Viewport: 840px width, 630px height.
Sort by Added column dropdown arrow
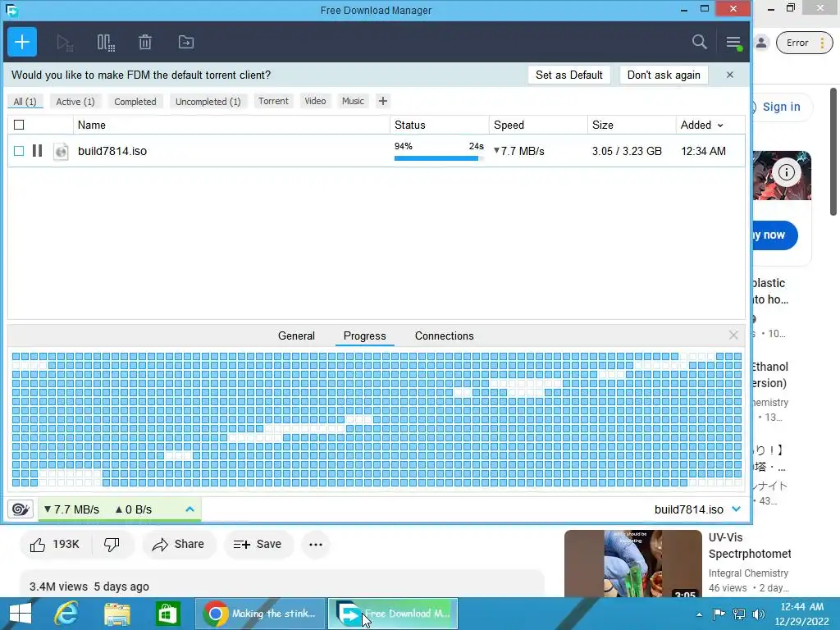tap(720, 126)
